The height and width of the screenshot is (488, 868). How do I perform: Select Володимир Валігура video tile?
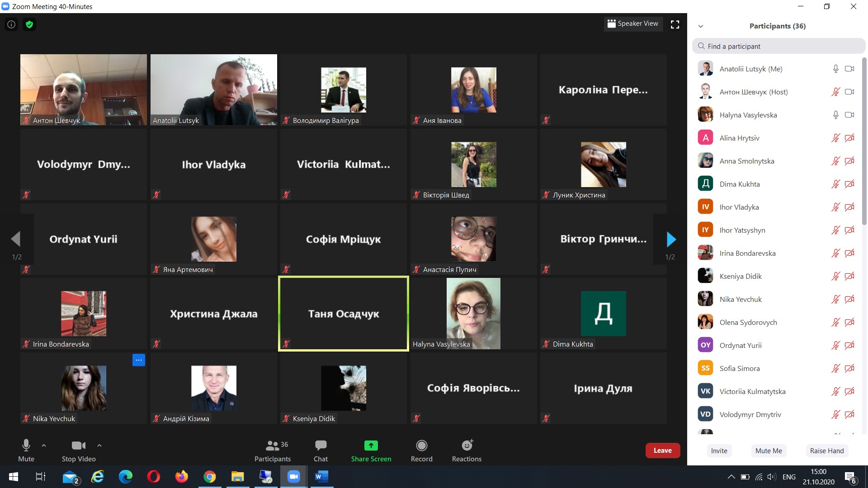344,89
